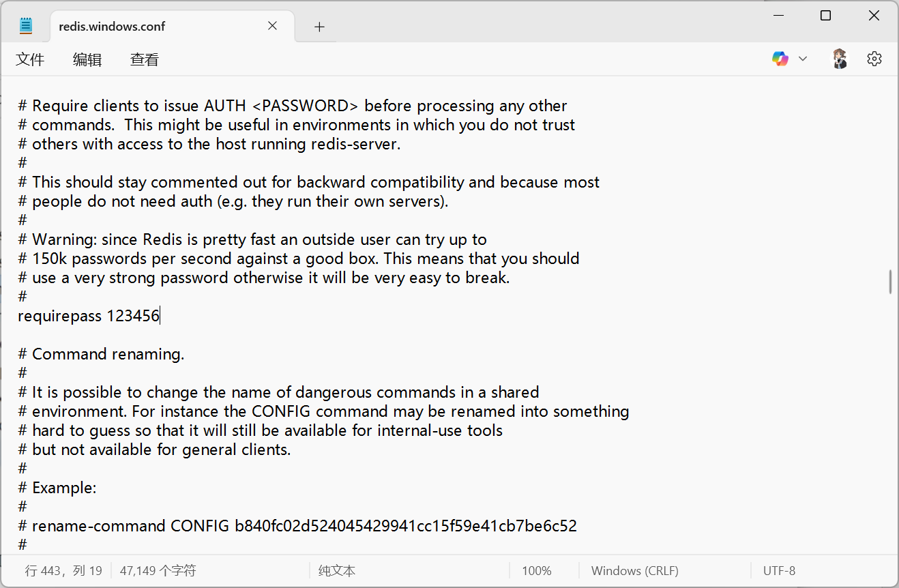Click the Windows (CRLF) line ending indicator
Image resolution: width=899 pixels, height=588 pixels.
tap(634, 571)
